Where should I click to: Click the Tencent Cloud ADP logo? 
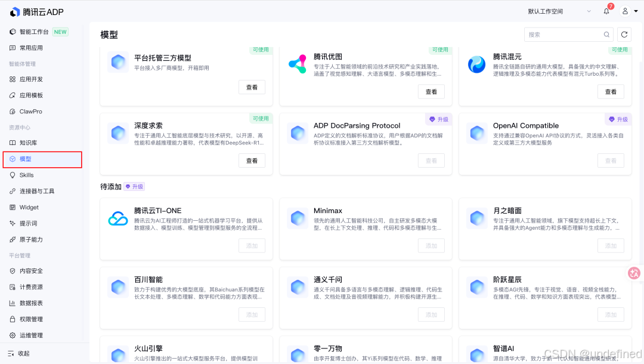[x=36, y=12]
